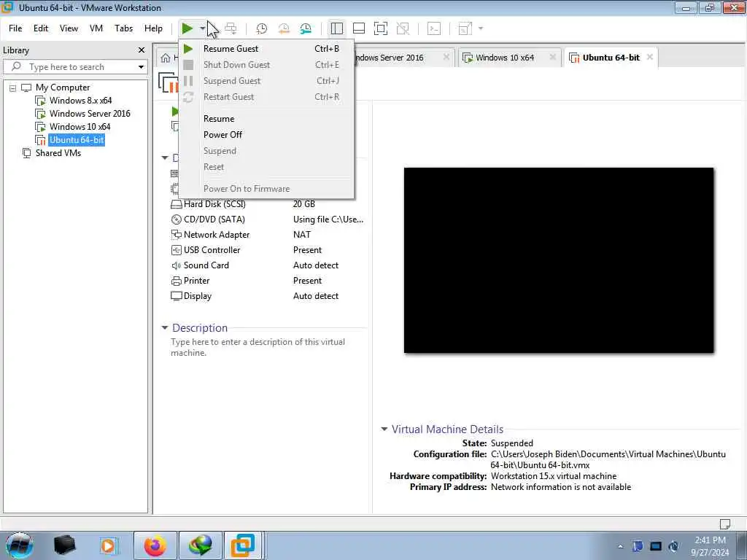Viewport: 747px width, 560px height.
Task: Click the library search input field
Action: pos(75,66)
